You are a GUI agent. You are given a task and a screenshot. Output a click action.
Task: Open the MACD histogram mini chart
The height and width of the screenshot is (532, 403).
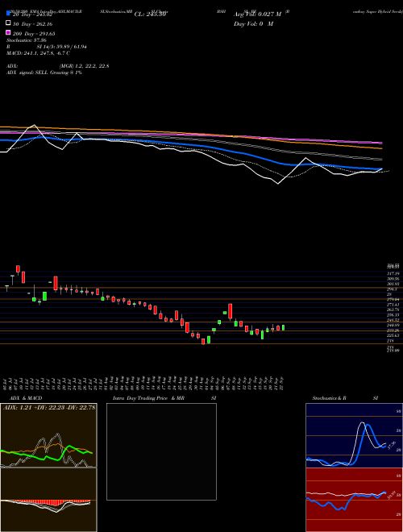[x=48, y=500]
